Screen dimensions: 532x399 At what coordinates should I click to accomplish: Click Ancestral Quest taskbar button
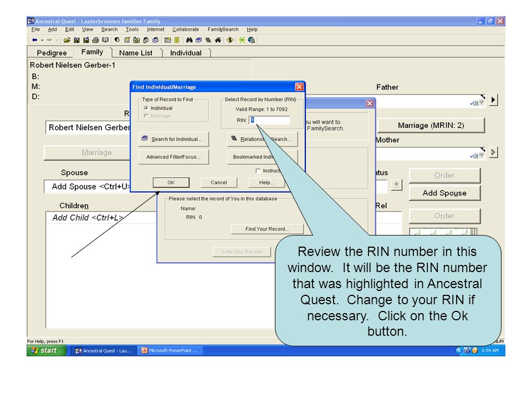(104, 350)
